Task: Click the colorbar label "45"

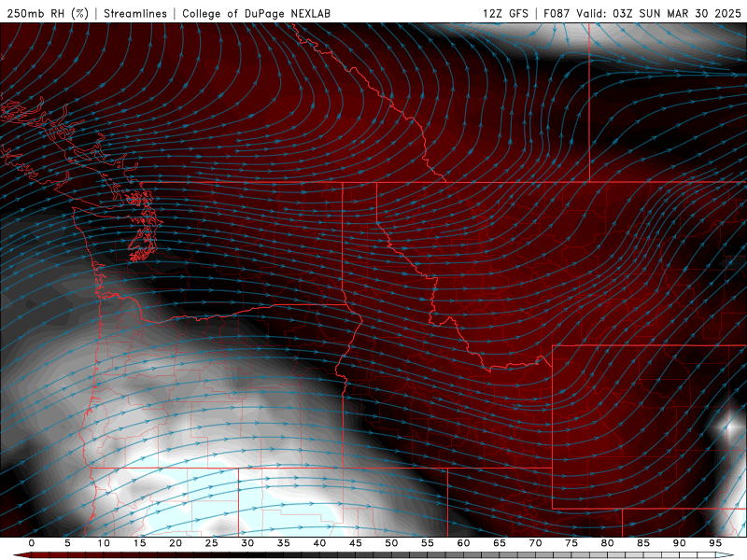Action: click(356, 543)
